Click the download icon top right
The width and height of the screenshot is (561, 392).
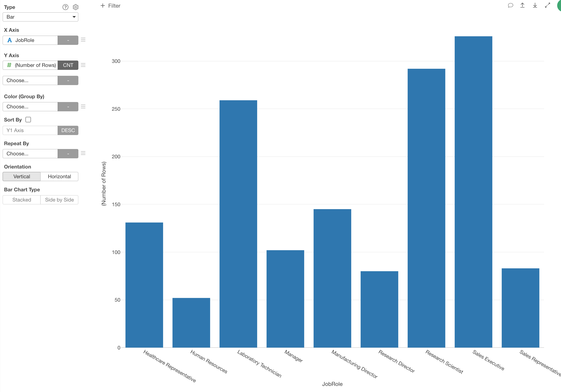point(535,6)
